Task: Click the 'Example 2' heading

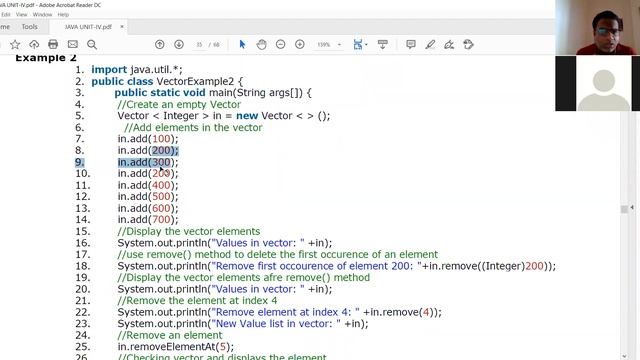Action: coord(46,58)
